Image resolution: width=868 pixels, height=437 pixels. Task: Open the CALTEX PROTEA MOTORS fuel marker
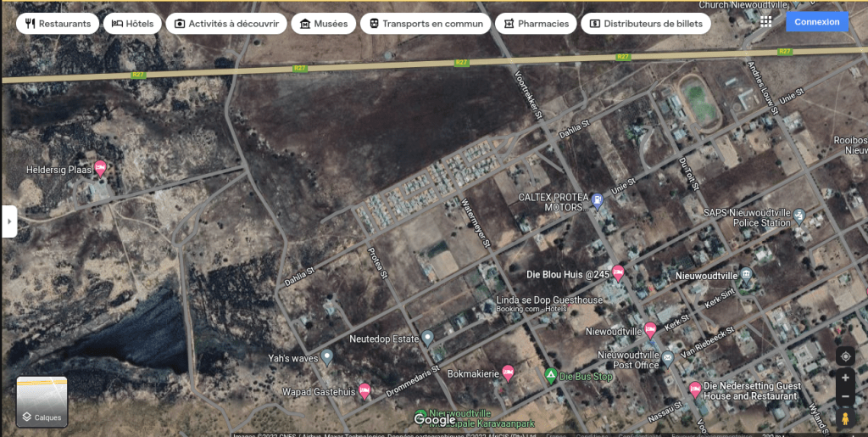coord(597,201)
